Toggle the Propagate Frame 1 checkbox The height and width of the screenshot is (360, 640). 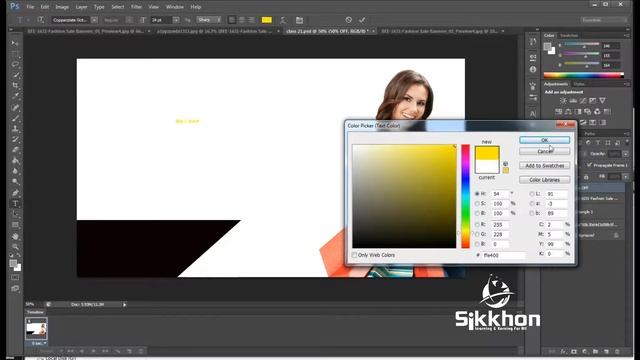coord(589,165)
